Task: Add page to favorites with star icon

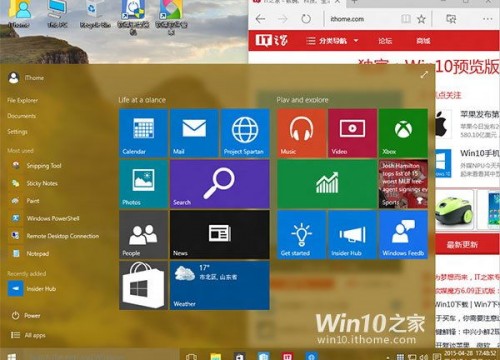Action: (x=421, y=19)
